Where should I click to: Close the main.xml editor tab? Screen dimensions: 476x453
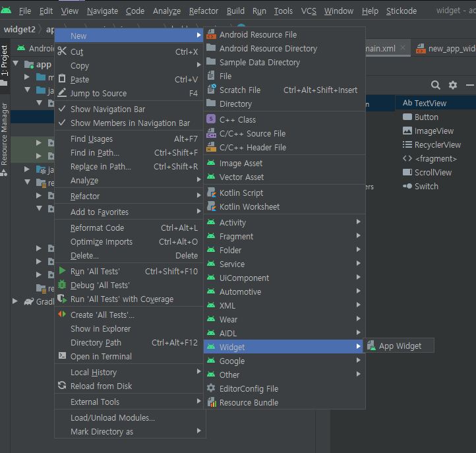pos(403,47)
